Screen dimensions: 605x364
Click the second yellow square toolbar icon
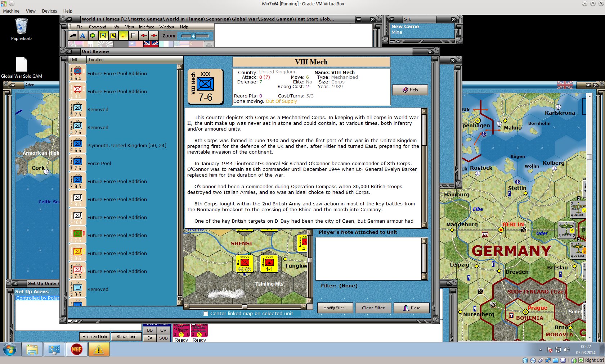click(x=113, y=36)
